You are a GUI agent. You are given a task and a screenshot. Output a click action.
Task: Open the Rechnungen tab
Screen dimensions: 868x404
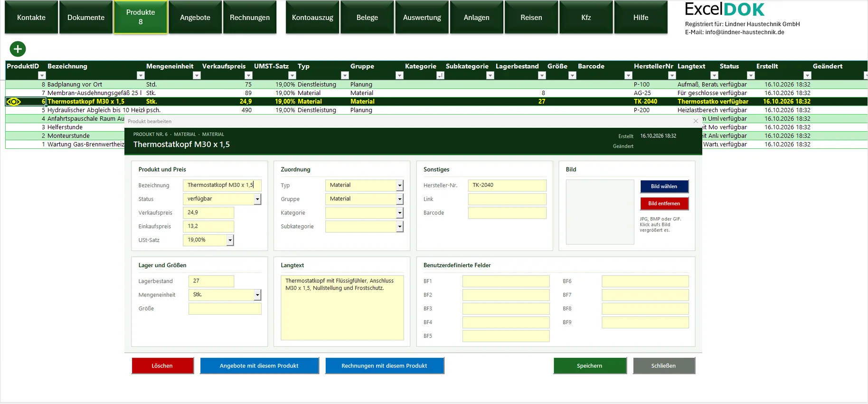click(x=250, y=18)
